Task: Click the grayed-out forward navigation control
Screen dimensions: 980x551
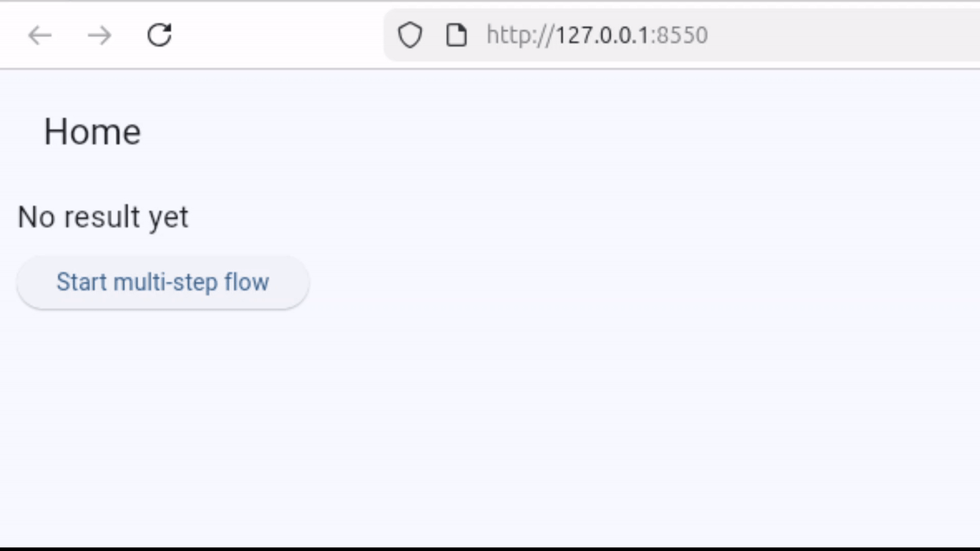Action: [x=98, y=35]
